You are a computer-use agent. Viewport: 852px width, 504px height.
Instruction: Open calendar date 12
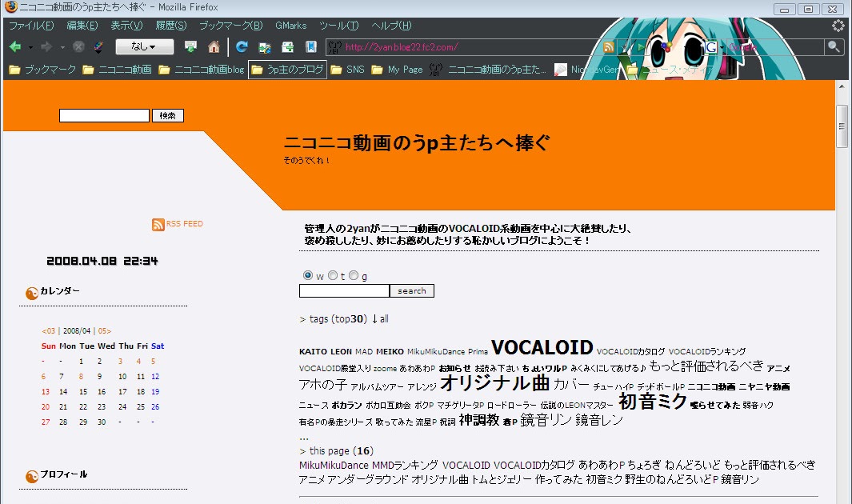(x=155, y=376)
